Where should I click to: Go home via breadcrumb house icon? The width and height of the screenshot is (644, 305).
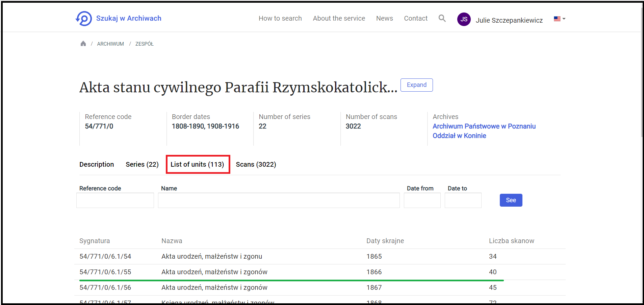pyautogui.click(x=83, y=44)
